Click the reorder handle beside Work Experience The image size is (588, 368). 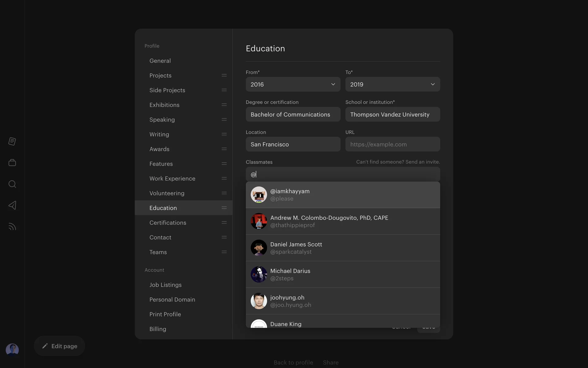[224, 178]
